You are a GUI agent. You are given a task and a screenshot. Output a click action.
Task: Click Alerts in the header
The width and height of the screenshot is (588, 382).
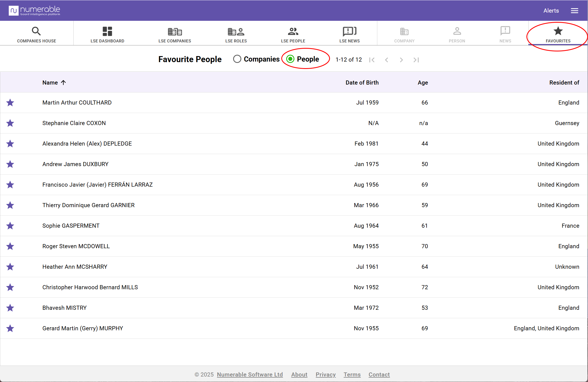tap(551, 11)
